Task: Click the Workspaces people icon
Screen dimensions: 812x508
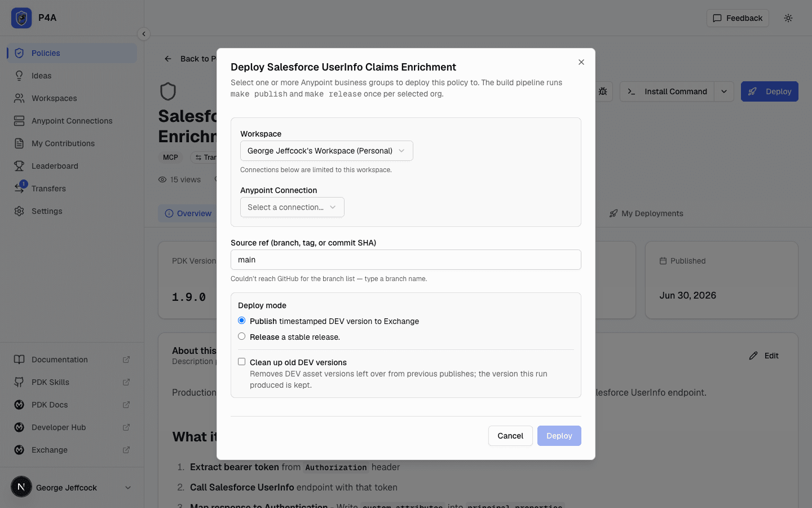Action: [x=19, y=98]
